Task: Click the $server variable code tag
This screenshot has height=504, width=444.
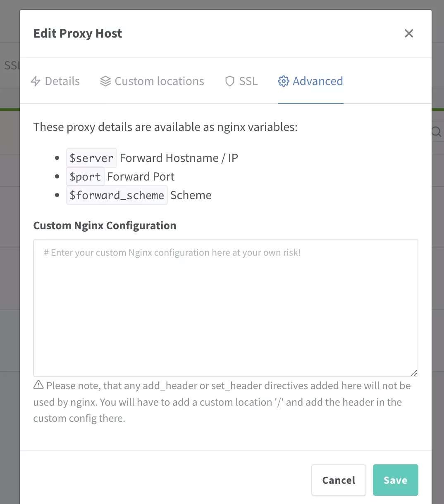Action: [91, 158]
